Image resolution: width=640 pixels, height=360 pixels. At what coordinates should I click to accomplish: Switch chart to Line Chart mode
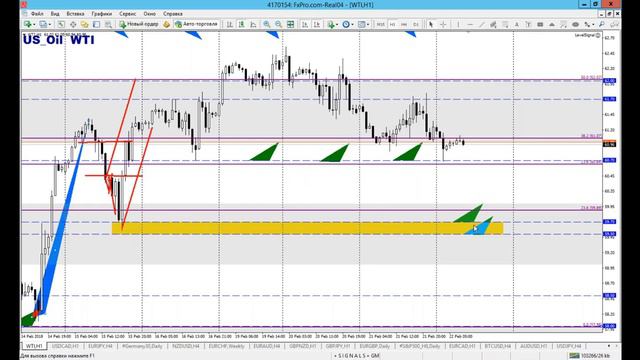(x=253, y=24)
